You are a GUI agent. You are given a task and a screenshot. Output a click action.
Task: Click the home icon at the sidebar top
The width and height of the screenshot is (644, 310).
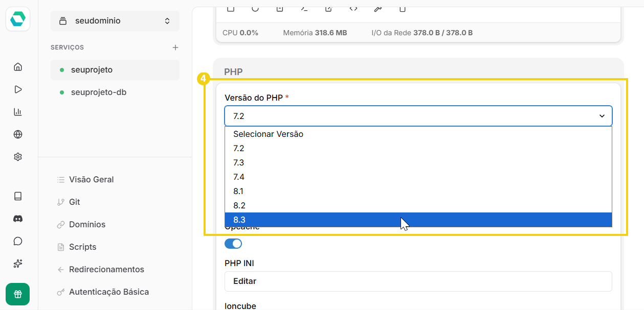click(x=18, y=66)
